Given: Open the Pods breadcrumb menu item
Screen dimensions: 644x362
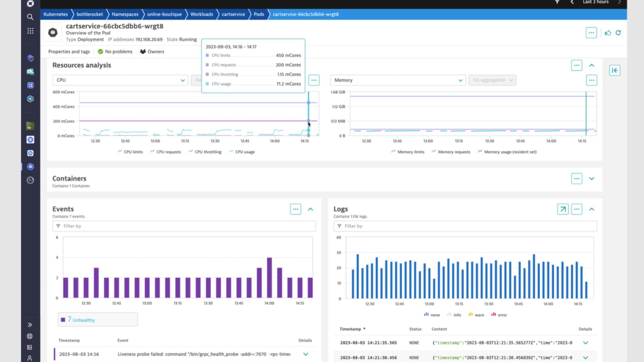Looking at the screenshot, I should tap(258, 14).
